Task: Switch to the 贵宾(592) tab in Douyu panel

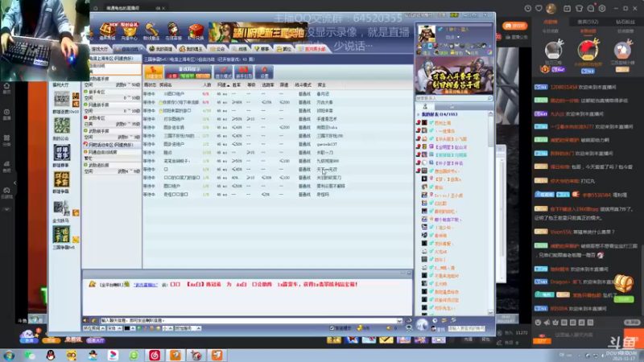Action: [x=588, y=22]
